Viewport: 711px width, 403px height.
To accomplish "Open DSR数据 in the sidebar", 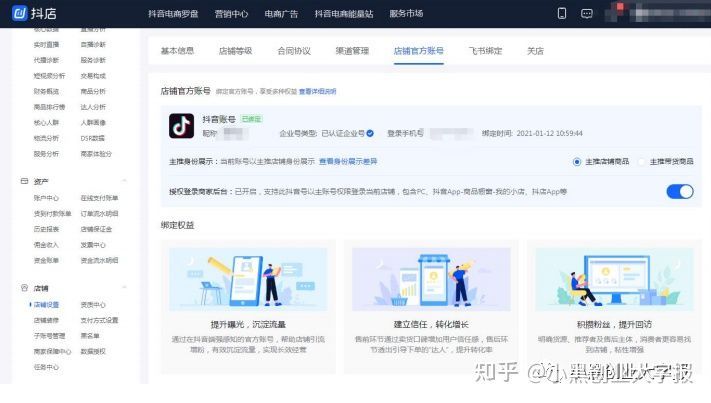I will (93, 138).
